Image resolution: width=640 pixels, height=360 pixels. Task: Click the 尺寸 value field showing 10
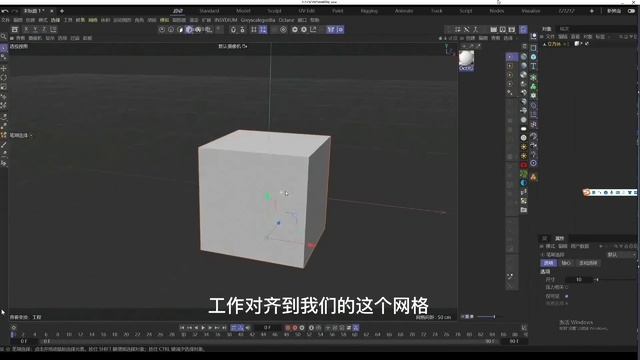(x=578, y=280)
